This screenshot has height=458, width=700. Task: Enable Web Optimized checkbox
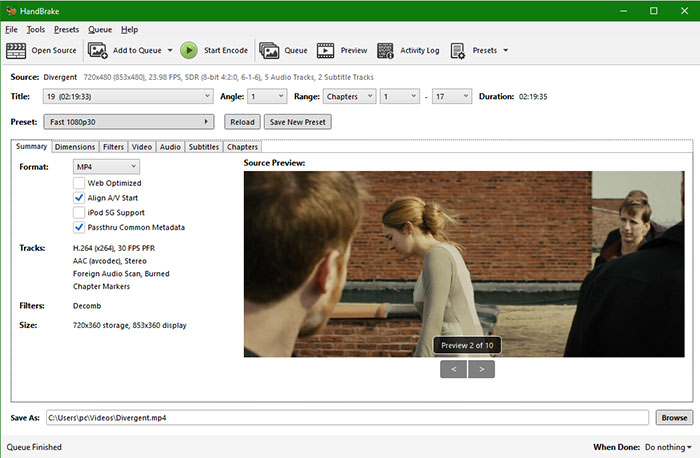point(79,183)
